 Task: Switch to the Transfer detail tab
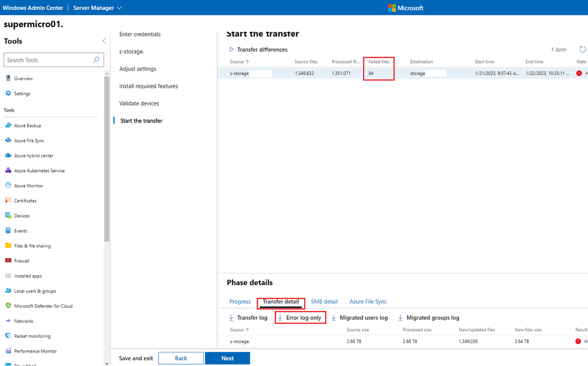click(x=281, y=301)
